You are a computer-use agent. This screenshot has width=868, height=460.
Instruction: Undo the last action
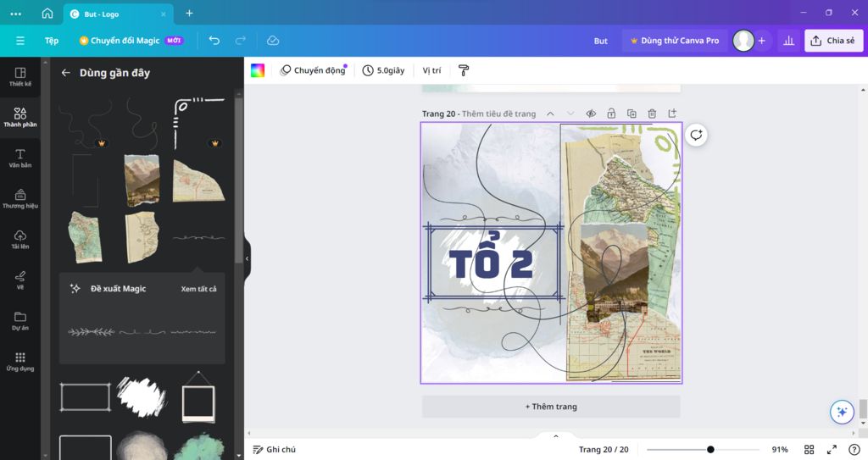click(214, 41)
